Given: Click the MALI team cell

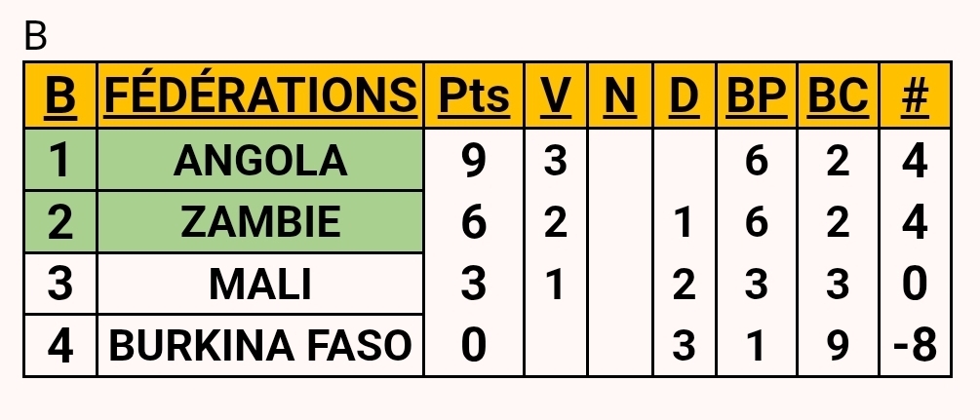Looking at the screenshot, I should (x=259, y=285).
